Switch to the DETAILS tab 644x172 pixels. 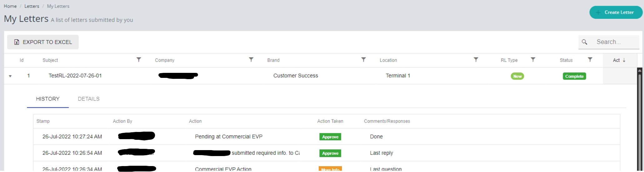pos(88,99)
